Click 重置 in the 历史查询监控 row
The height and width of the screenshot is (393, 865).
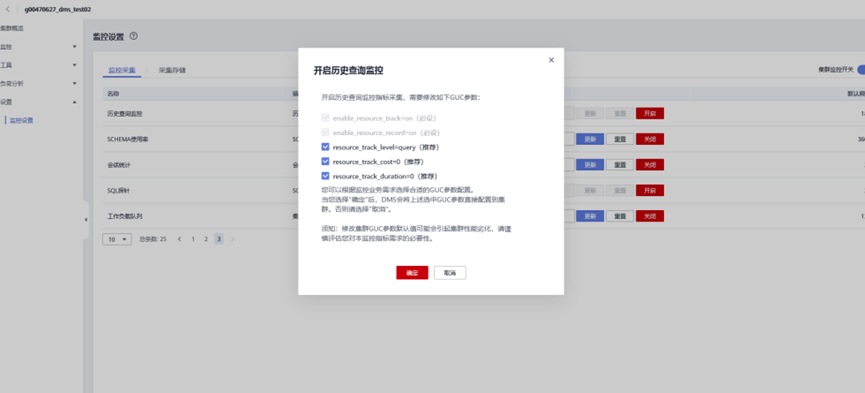(620, 113)
